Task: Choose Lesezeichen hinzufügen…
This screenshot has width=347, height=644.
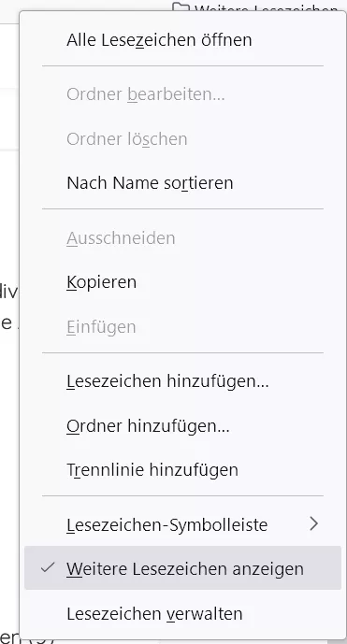Action: click(x=182, y=381)
